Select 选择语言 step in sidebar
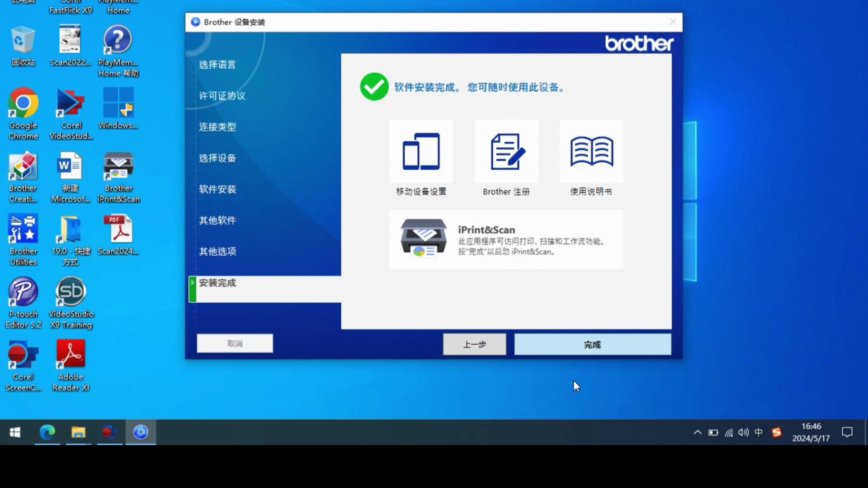868x488 pixels. click(217, 65)
